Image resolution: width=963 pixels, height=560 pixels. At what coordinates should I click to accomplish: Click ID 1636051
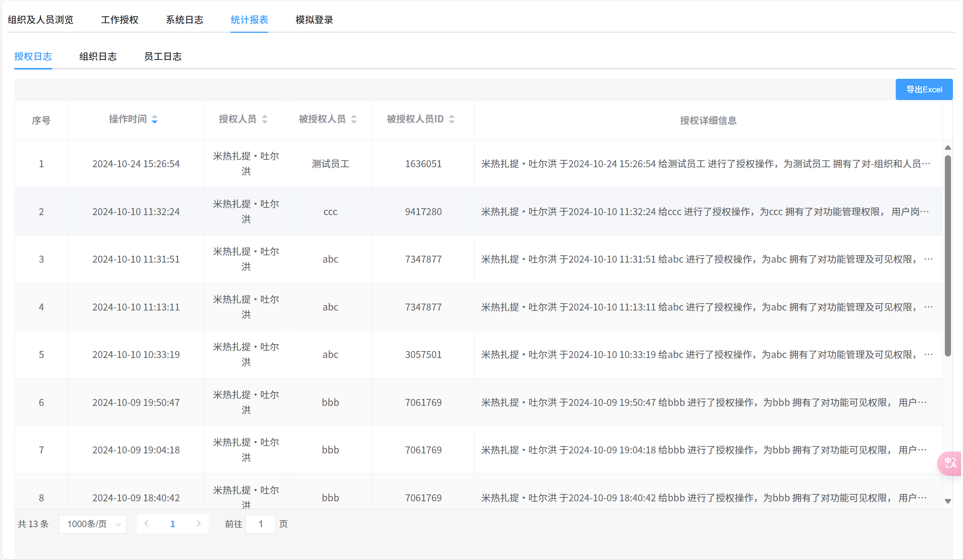(423, 164)
